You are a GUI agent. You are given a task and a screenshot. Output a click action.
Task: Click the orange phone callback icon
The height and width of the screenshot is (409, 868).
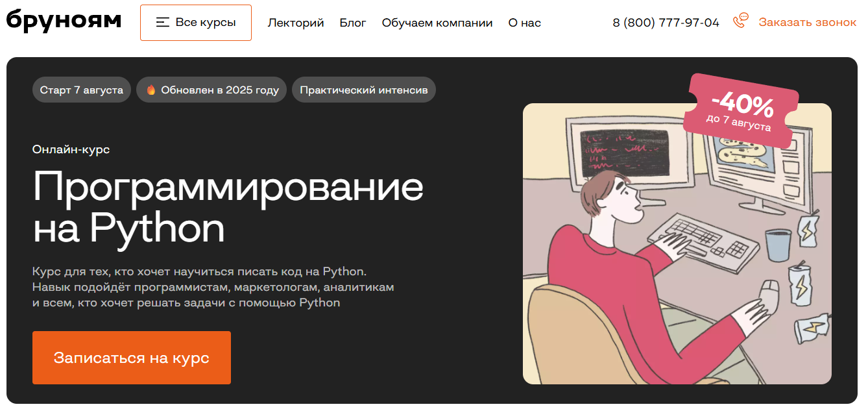click(740, 21)
